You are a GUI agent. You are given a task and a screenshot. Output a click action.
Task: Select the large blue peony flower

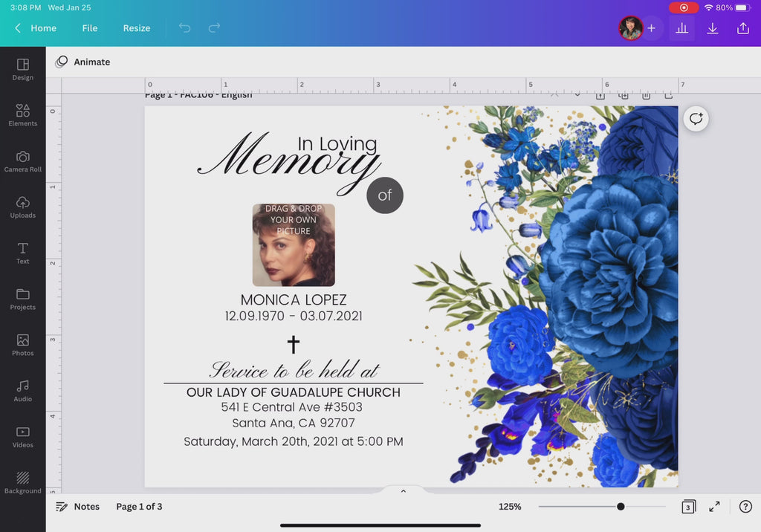[x=609, y=274]
